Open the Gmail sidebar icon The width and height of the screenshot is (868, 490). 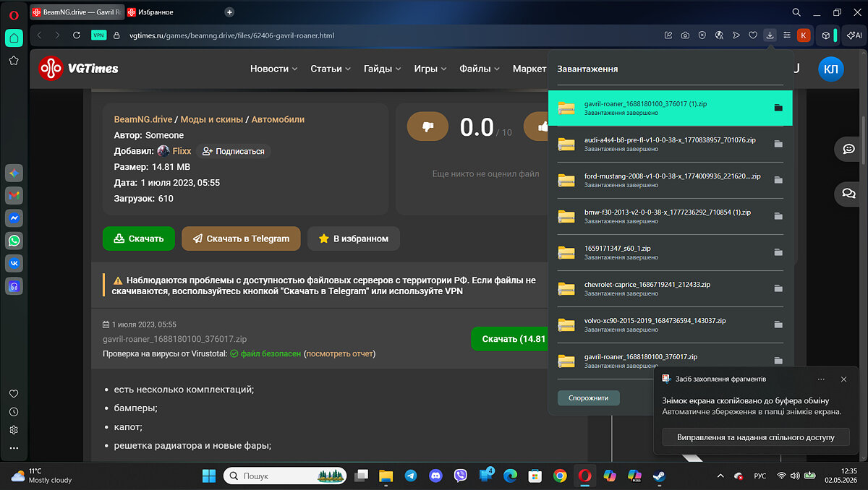(14, 195)
